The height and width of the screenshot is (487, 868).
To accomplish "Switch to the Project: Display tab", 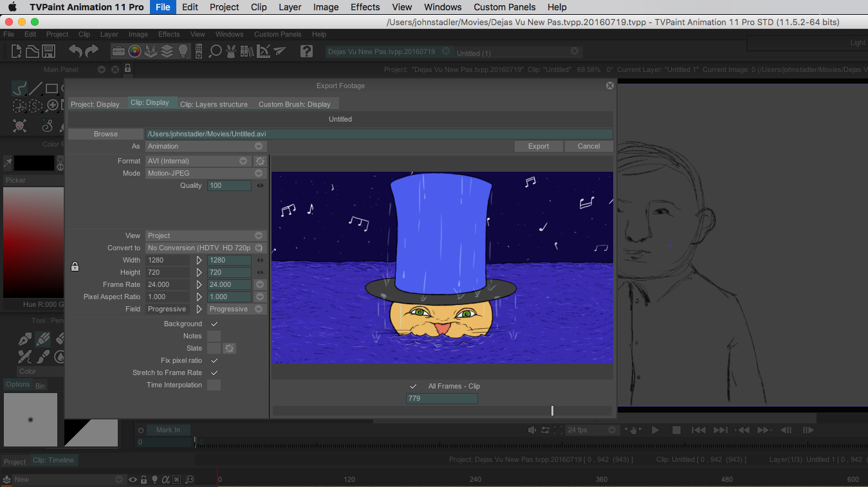I will point(95,104).
